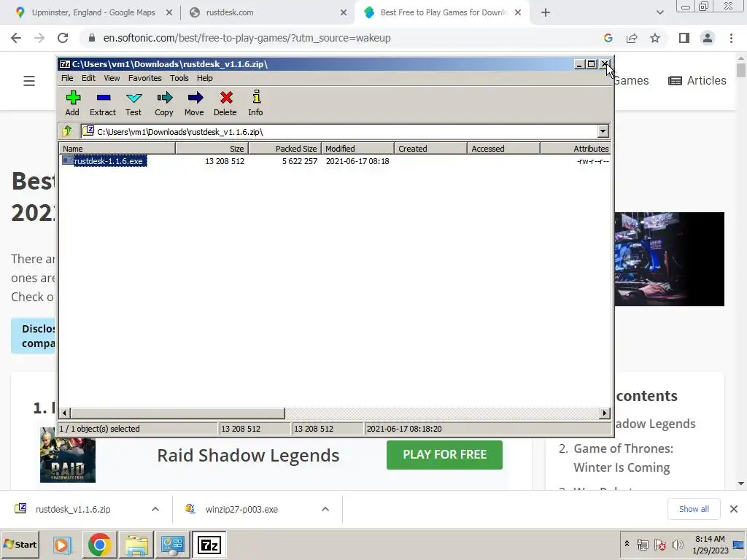Screen dimensions: 747x560
Task: Click the 7-Zip taskbar button
Action: [209, 545]
